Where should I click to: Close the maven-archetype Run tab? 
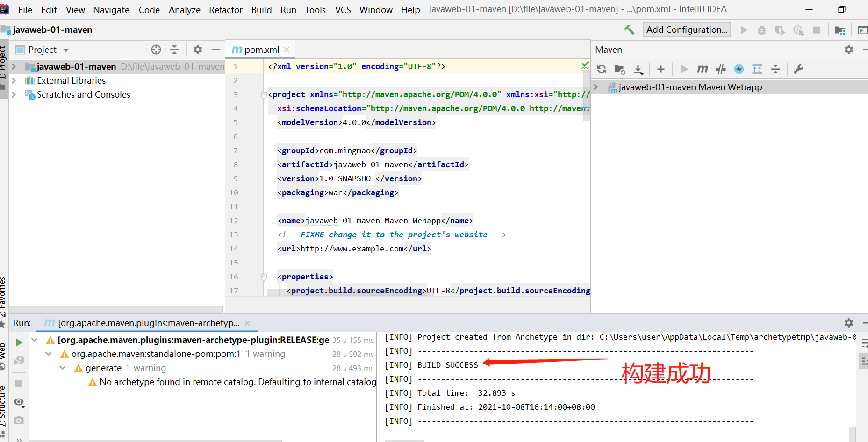coord(247,323)
